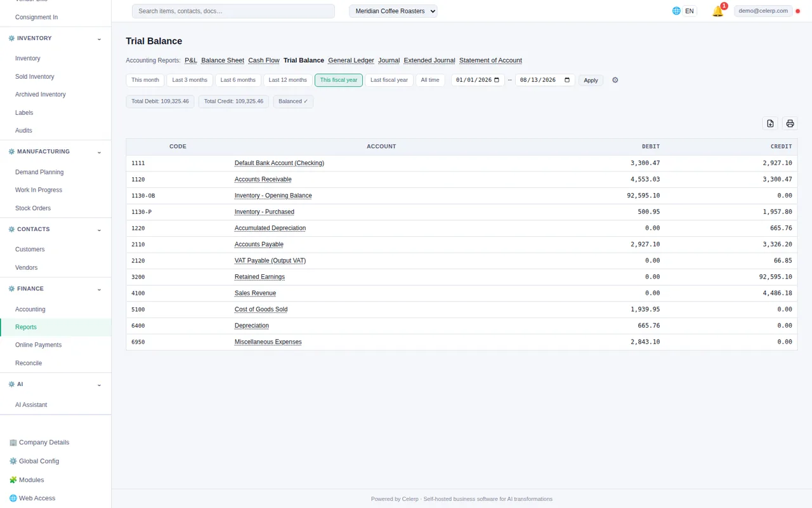Click the search items input field
The width and height of the screenshot is (812, 508).
[x=233, y=11]
